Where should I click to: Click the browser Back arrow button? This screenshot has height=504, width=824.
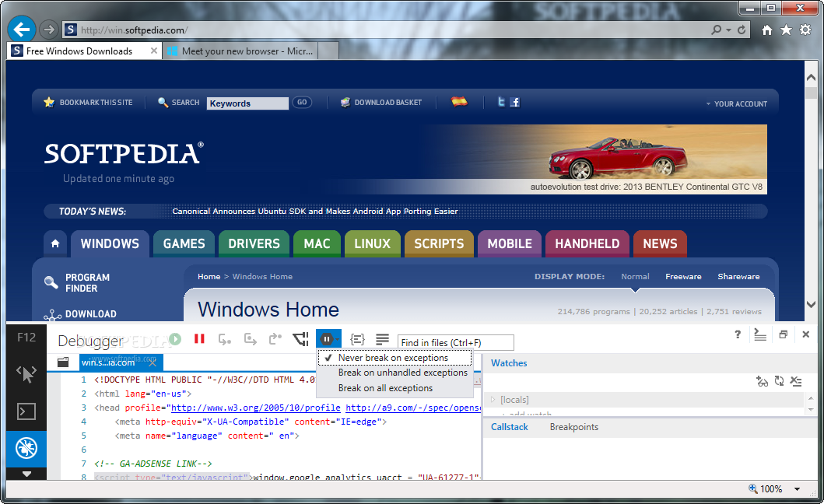pyautogui.click(x=22, y=30)
